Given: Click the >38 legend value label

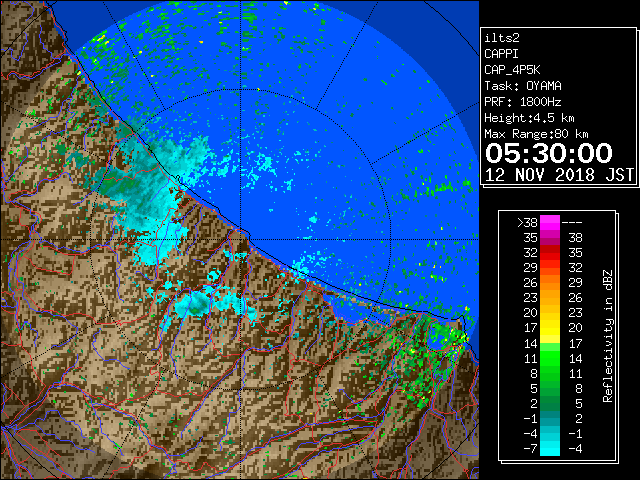Looking at the screenshot, I should click(527, 223).
